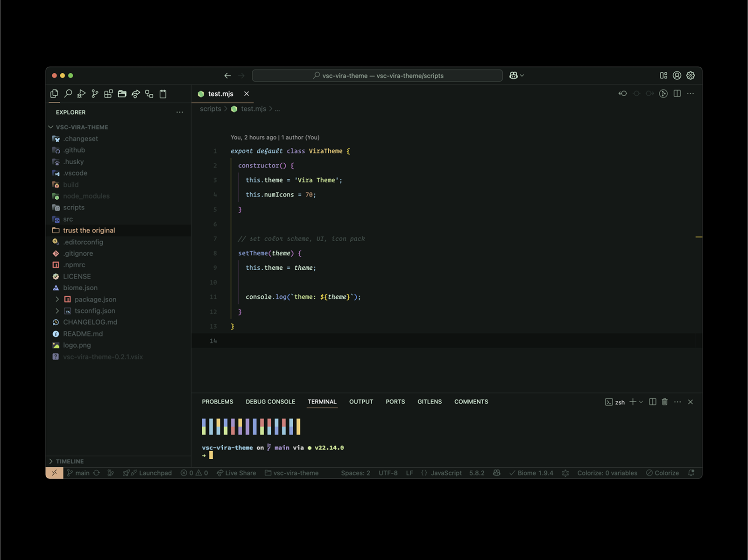This screenshot has height=560, width=748.
Task: Open the Copilot icon in title bar
Action: point(513,76)
